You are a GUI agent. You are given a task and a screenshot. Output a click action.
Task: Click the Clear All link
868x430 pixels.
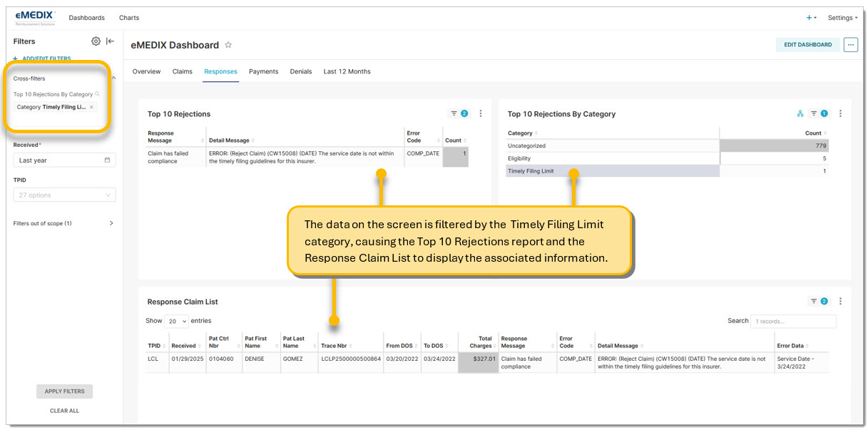pyautogui.click(x=64, y=411)
